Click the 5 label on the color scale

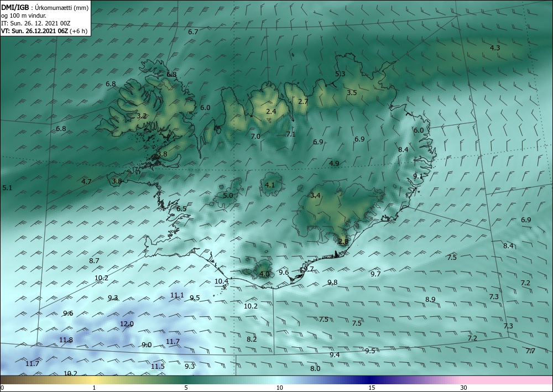[x=186, y=388]
